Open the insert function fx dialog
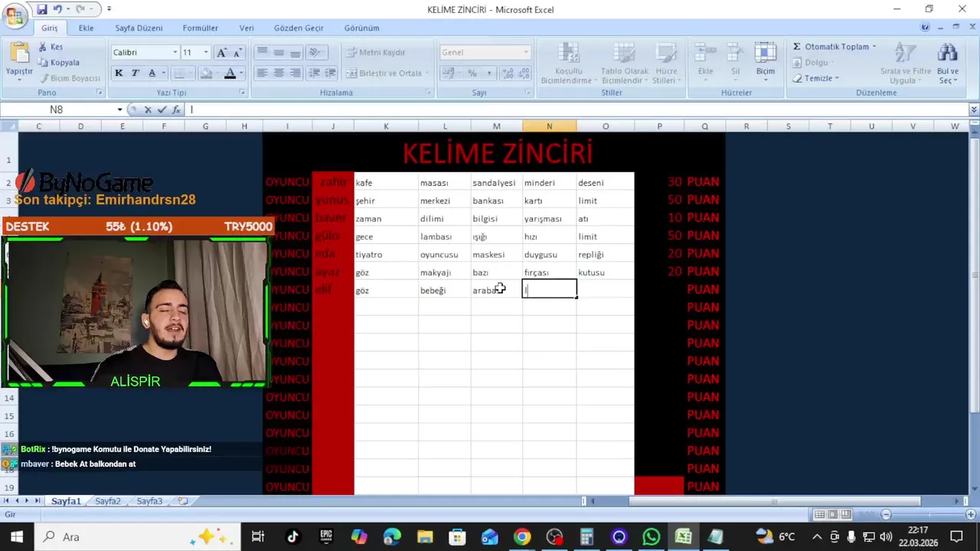Screen dimensions: 980x551 point(176,109)
